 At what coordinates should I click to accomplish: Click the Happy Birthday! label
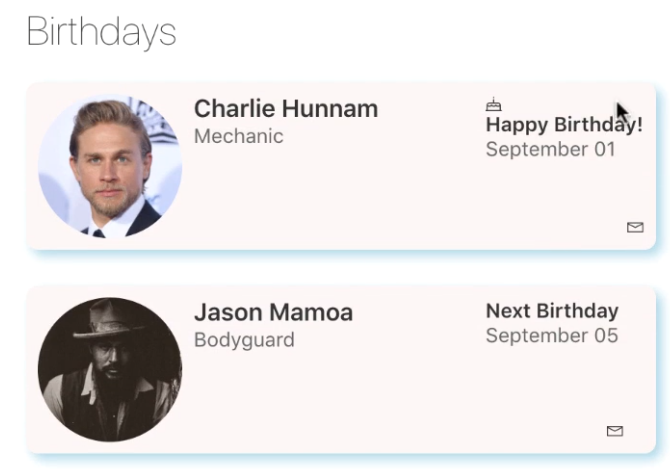click(x=564, y=125)
